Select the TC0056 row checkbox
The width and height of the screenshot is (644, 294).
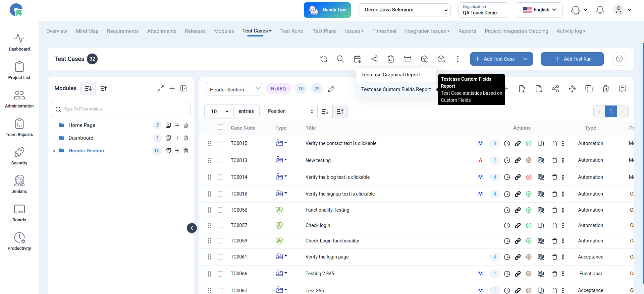point(220,210)
